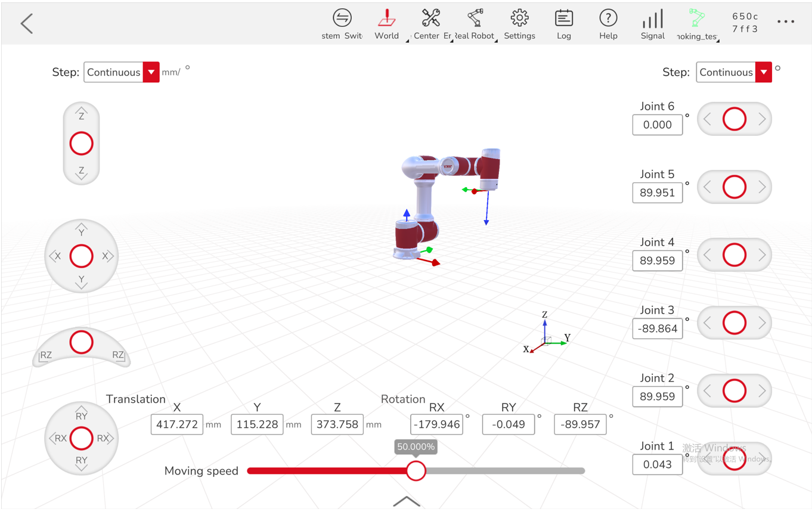Click the Moving speed slider handle
The width and height of the screenshot is (812, 512).
tap(416, 471)
